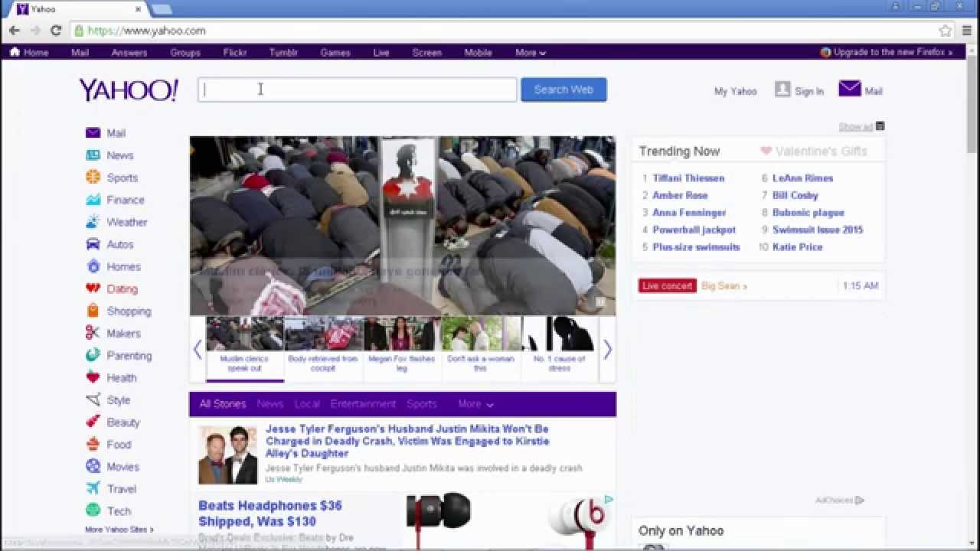Bookmark this page with the star icon
The image size is (980, 551).
click(946, 31)
